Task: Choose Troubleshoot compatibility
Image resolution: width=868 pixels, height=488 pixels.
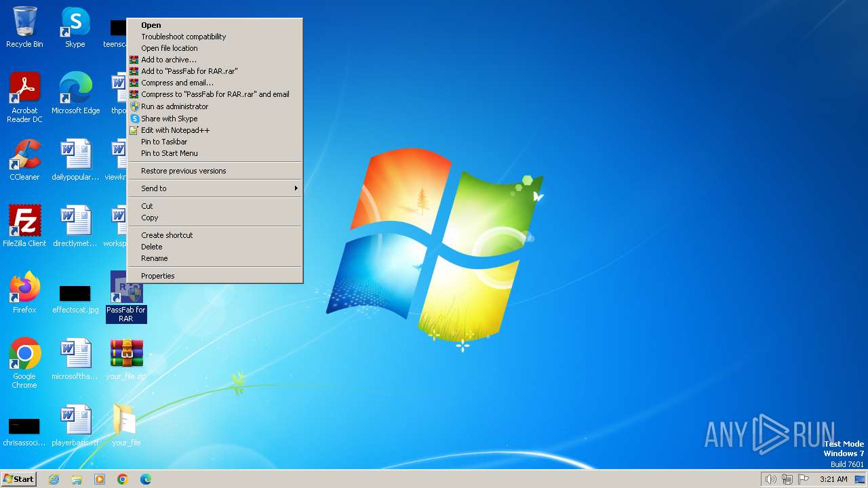Action: 214,37
